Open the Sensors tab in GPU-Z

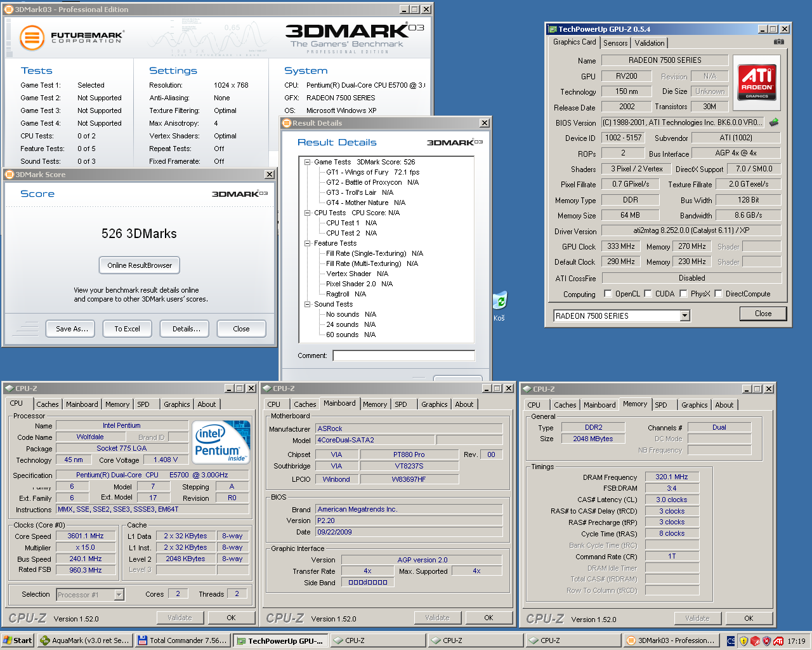(615, 43)
